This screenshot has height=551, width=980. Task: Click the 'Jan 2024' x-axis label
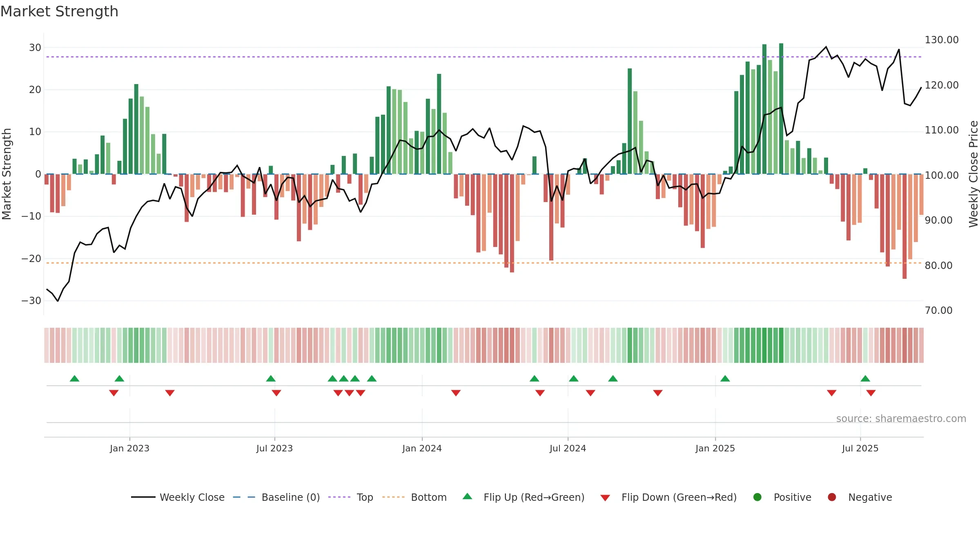(422, 449)
